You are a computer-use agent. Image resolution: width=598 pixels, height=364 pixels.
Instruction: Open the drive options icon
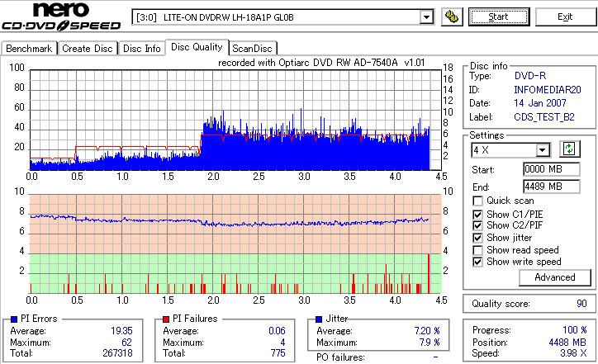452,17
